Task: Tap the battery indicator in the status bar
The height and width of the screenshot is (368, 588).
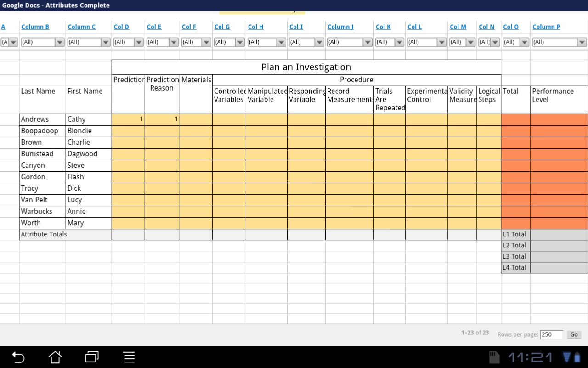Action: point(577,357)
